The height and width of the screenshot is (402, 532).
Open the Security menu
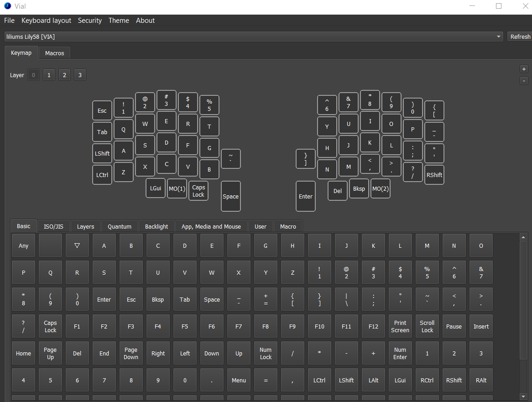click(89, 21)
